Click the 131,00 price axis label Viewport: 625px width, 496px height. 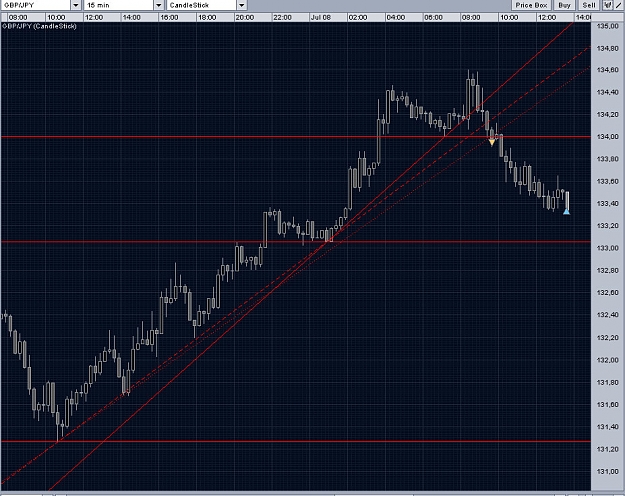tap(607, 472)
